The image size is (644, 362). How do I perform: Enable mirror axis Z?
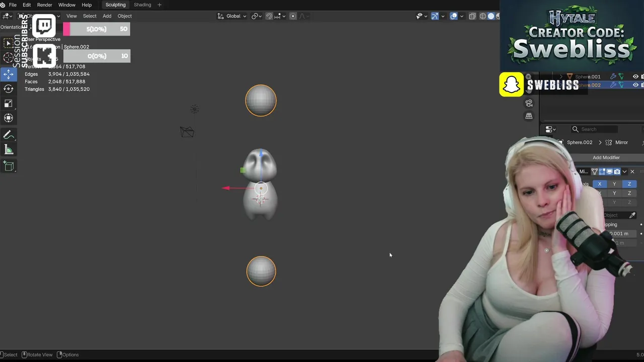[629, 184]
